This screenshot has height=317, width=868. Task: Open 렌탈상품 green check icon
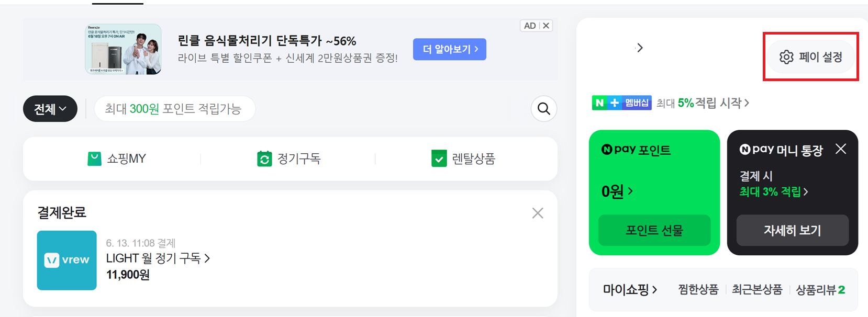(x=439, y=159)
